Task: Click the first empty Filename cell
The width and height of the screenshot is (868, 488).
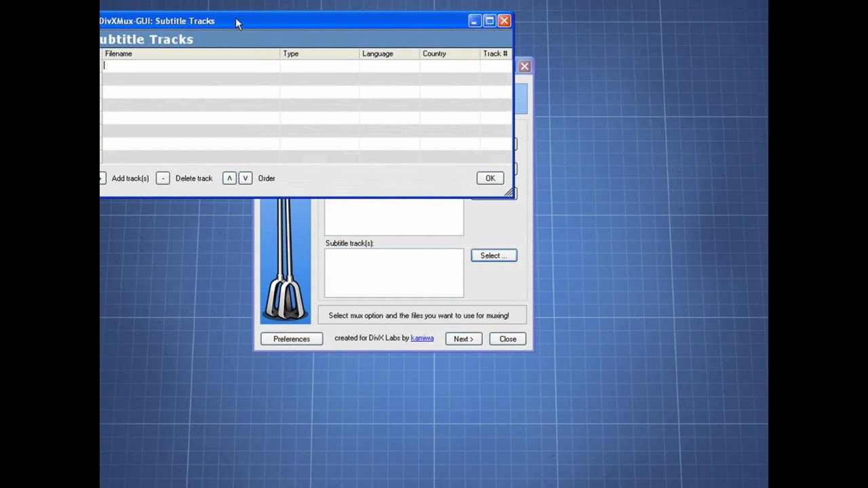Action: coord(191,66)
